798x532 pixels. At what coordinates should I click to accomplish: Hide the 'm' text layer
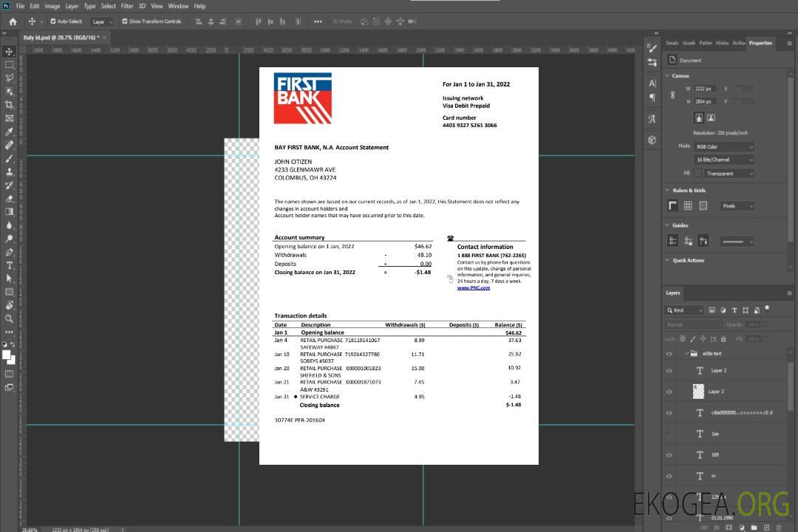tap(669, 476)
